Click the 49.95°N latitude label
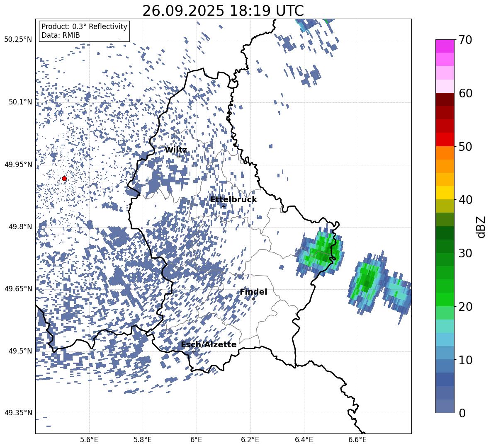491x448 pixels. pos(18,164)
